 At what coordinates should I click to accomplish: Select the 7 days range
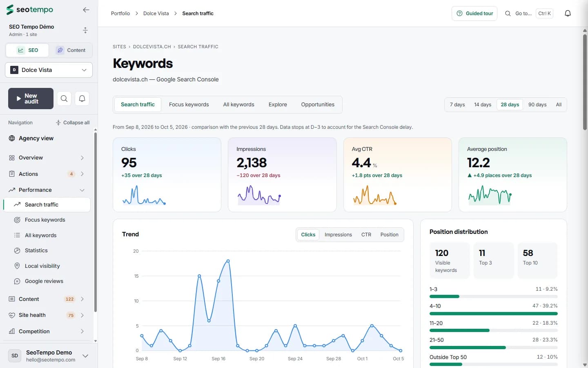point(457,105)
